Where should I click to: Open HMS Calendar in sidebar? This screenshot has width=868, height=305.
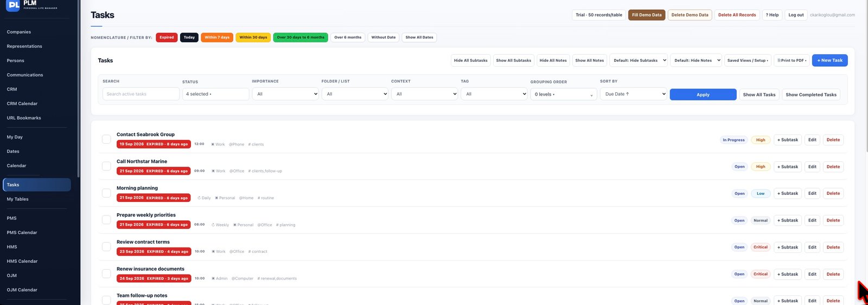click(x=22, y=261)
